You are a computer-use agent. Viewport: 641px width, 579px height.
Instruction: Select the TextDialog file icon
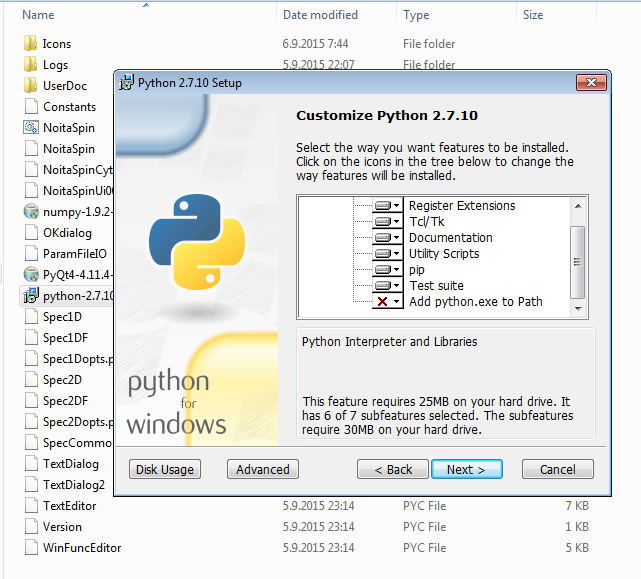tap(31, 464)
